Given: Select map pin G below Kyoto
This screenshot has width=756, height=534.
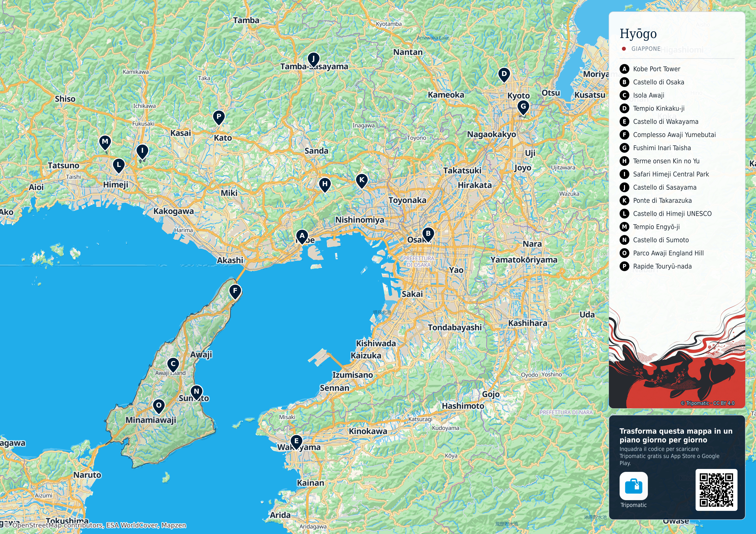Looking at the screenshot, I should (x=523, y=107).
